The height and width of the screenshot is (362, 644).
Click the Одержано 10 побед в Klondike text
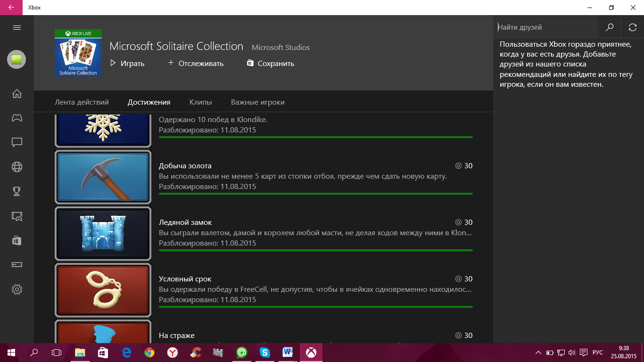[x=213, y=120]
